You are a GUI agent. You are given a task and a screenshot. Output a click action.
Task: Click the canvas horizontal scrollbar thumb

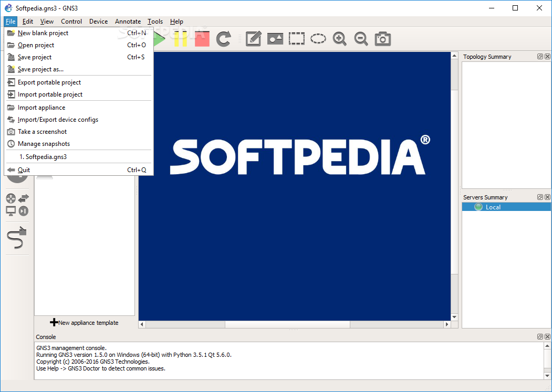[287, 324]
